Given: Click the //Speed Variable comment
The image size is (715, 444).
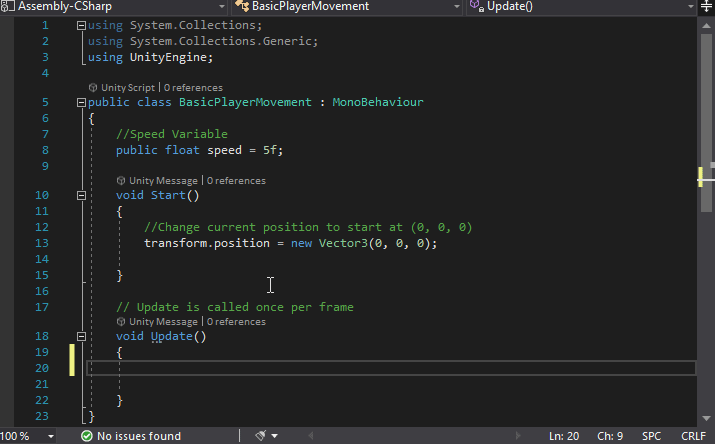Looking at the screenshot, I should (172, 134).
